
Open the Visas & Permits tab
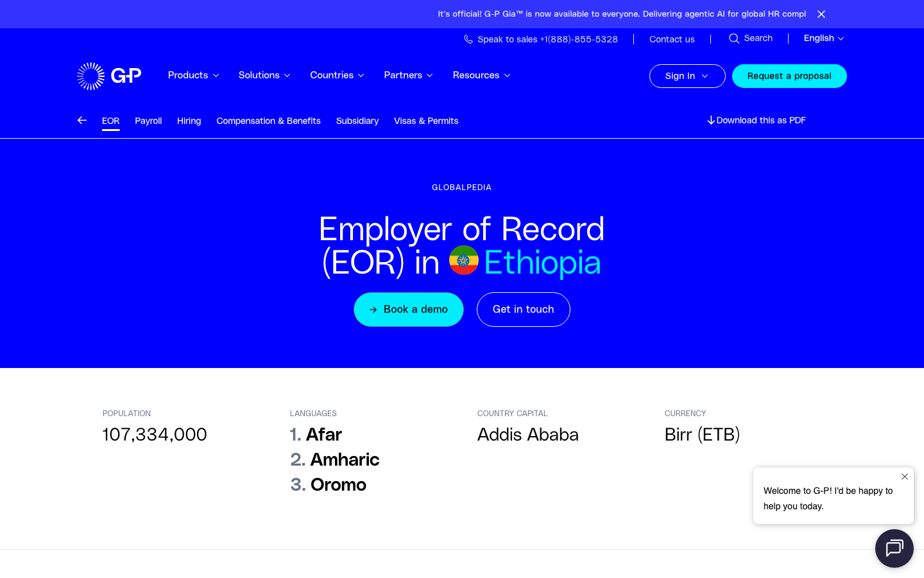(x=426, y=121)
